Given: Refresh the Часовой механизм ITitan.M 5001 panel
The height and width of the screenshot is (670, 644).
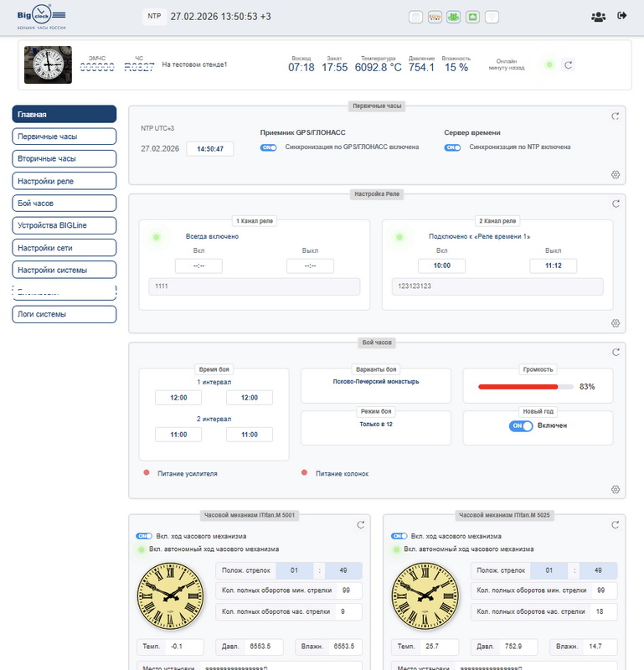Looking at the screenshot, I should [x=360, y=525].
